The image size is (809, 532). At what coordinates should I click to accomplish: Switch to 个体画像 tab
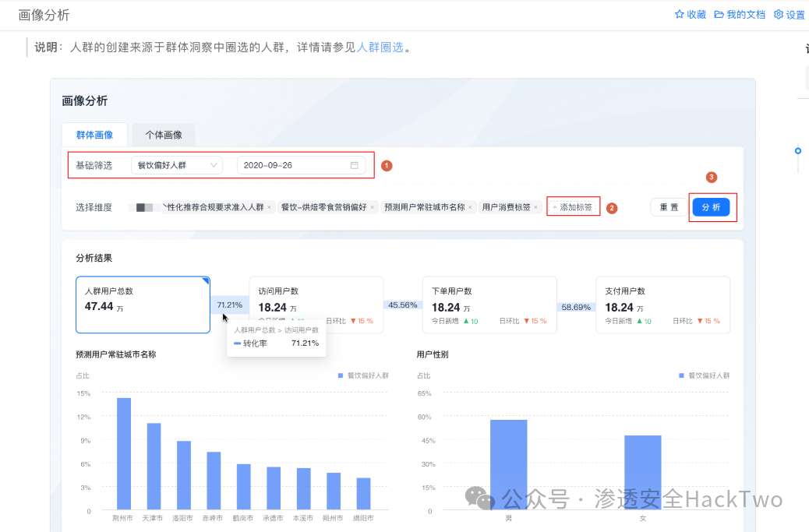[x=164, y=135]
